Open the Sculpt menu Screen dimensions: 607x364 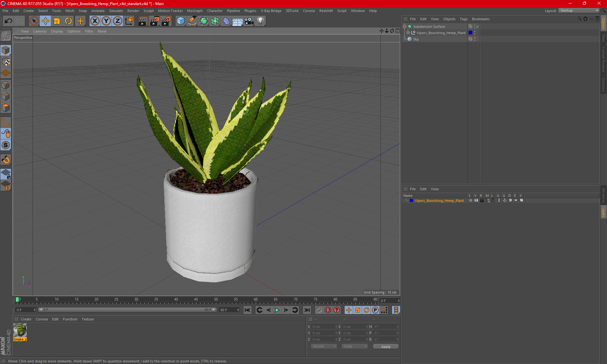148,11
